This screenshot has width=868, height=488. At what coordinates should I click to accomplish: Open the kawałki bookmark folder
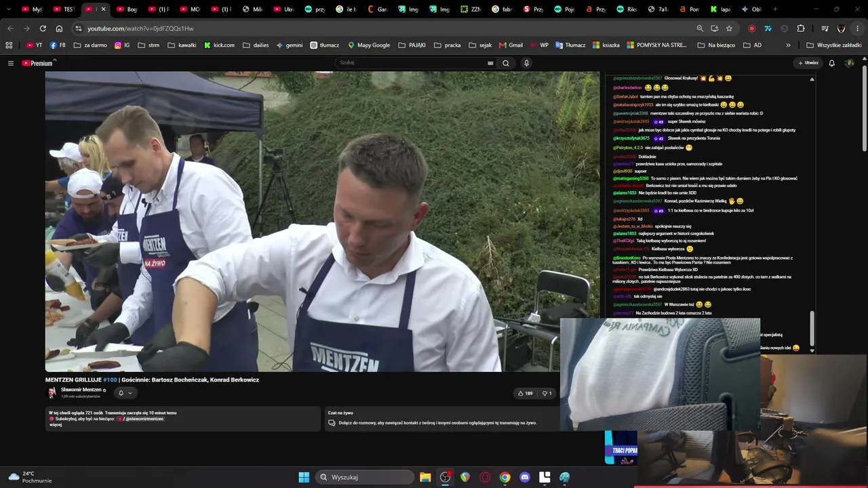point(181,45)
